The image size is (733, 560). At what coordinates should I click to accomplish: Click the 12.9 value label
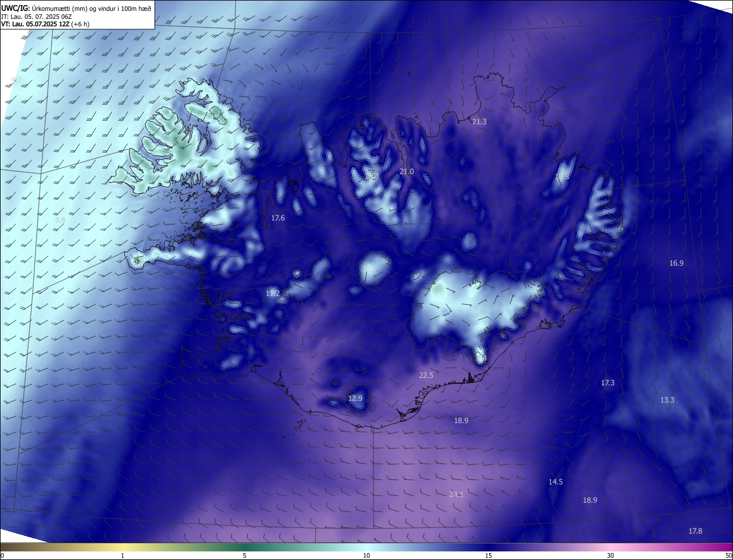[x=356, y=399]
